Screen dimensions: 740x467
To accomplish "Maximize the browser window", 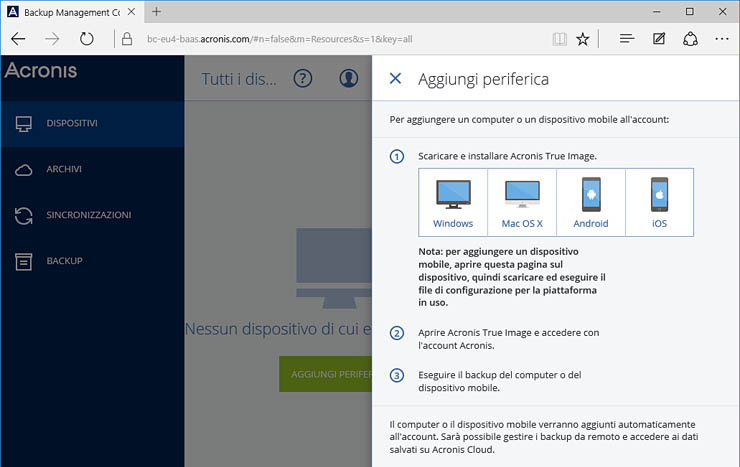I will tap(690, 12).
